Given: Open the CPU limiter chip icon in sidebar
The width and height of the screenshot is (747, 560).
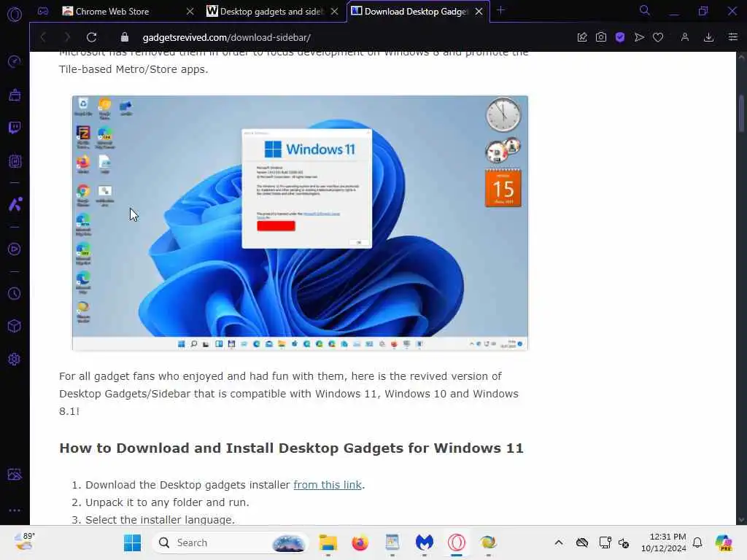Looking at the screenshot, I should pos(15,161).
